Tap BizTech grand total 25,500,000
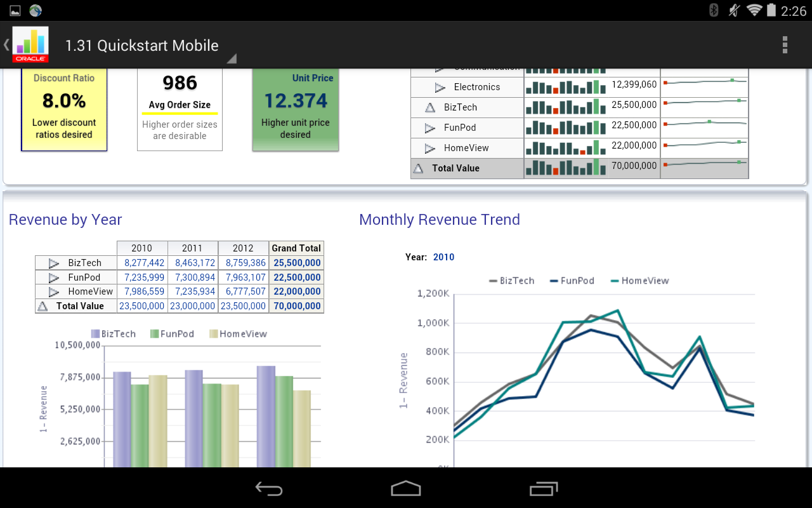Screen dimensions: 812x508 [297, 263]
